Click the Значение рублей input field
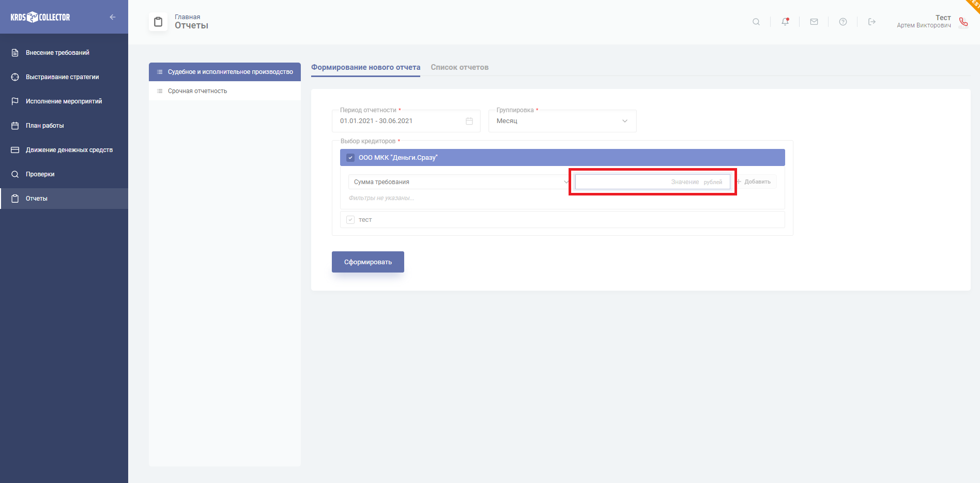Image resolution: width=980 pixels, height=483 pixels. 653,182
